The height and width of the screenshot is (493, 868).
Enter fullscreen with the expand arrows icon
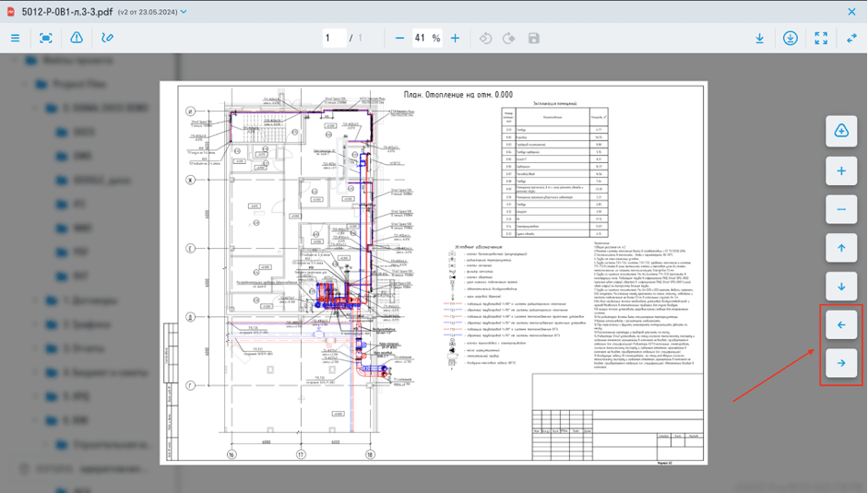[821, 38]
